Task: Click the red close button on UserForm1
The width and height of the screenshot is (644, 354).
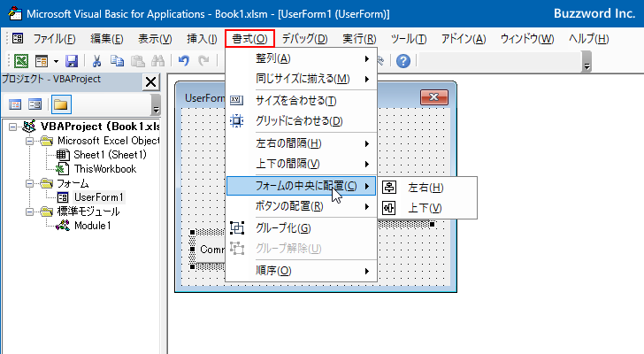Action: 434,97
